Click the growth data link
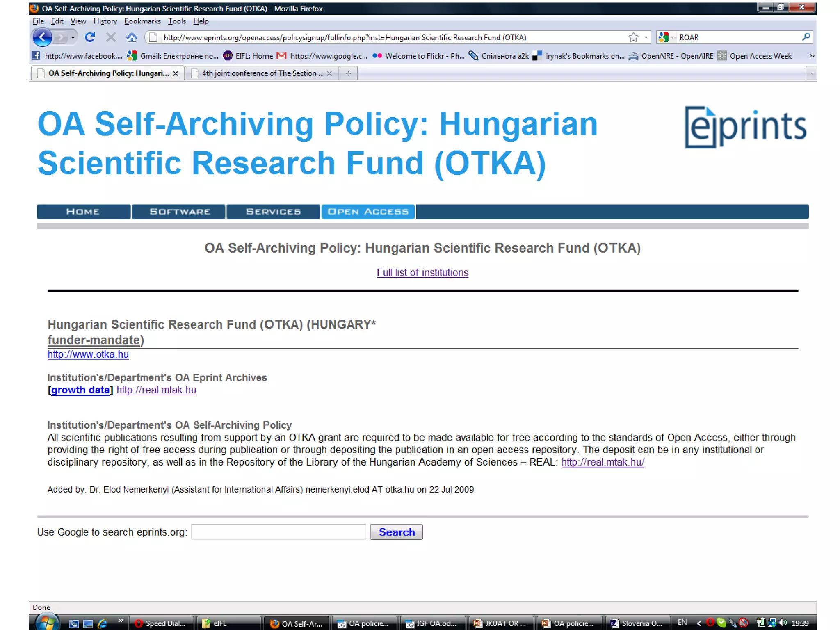This screenshot has width=840, height=630. pyautogui.click(x=80, y=390)
